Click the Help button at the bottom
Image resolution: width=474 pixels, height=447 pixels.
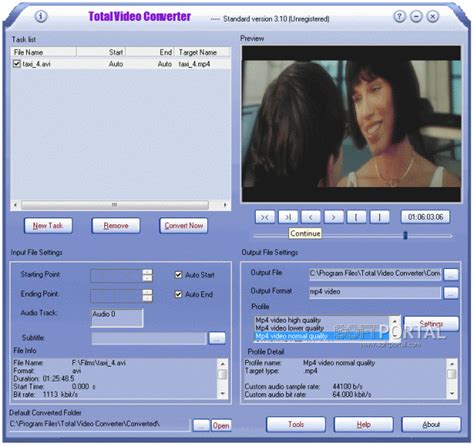tap(363, 424)
